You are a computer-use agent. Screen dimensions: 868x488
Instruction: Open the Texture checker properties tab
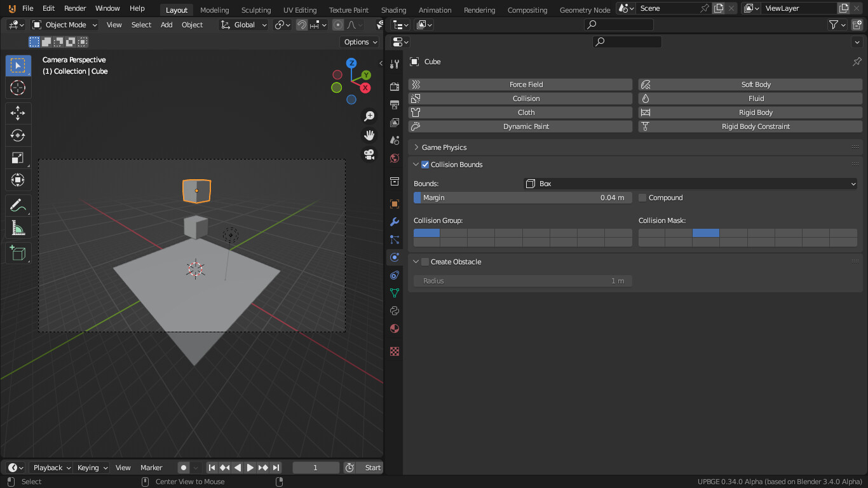point(395,351)
